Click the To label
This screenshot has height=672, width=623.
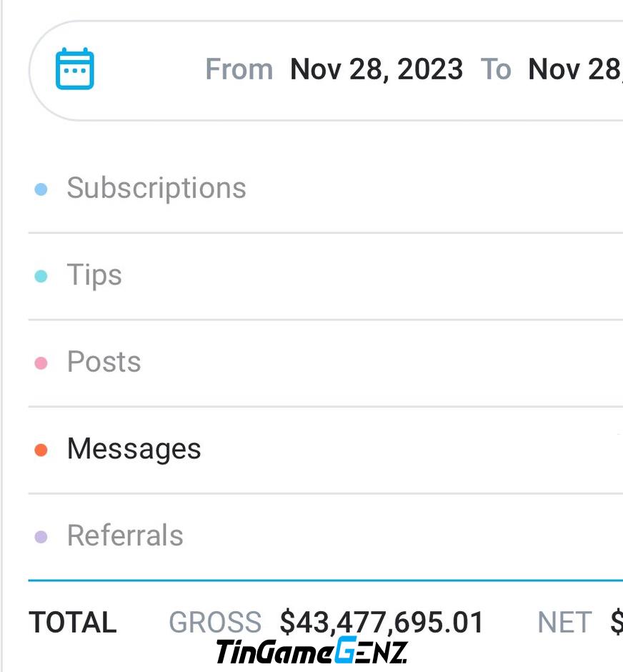pos(496,69)
